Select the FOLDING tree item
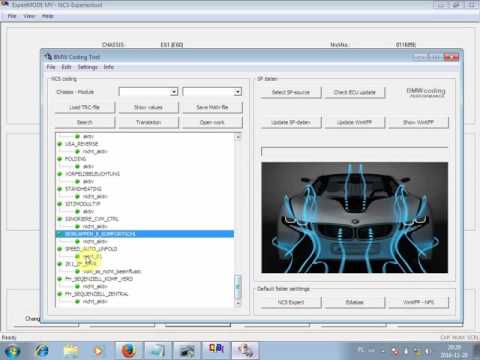 click(x=76, y=159)
